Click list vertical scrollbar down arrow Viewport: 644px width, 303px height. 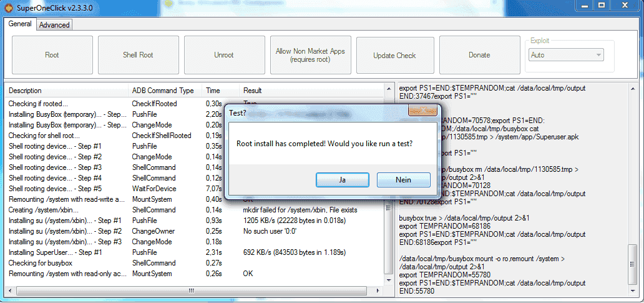pos(388,280)
